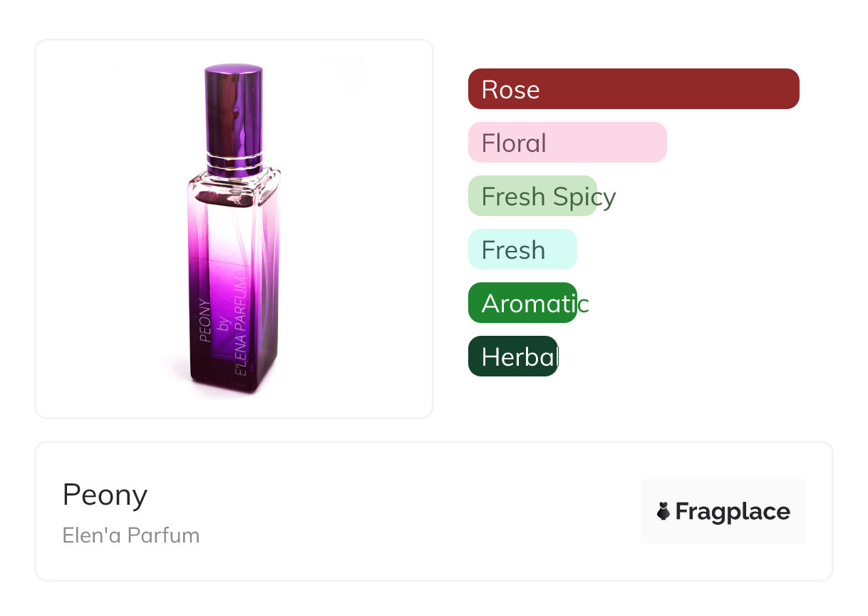
Task: Select the dark red Rose accord bar
Action: coord(634,89)
